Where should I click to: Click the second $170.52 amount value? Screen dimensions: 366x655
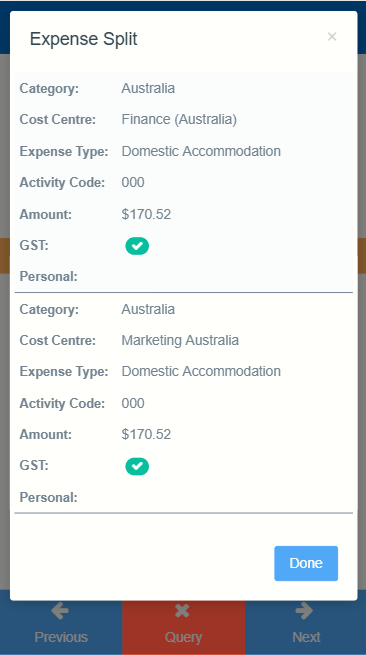coord(146,434)
